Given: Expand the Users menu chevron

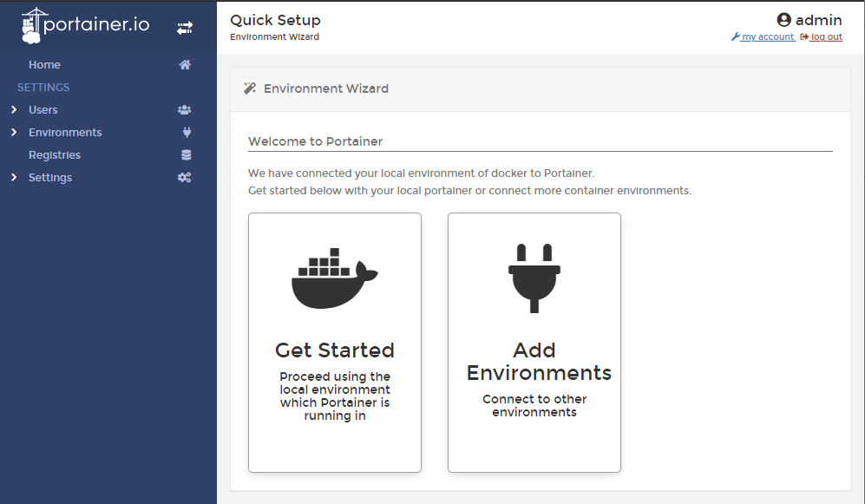Looking at the screenshot, I should pos(14,109).
